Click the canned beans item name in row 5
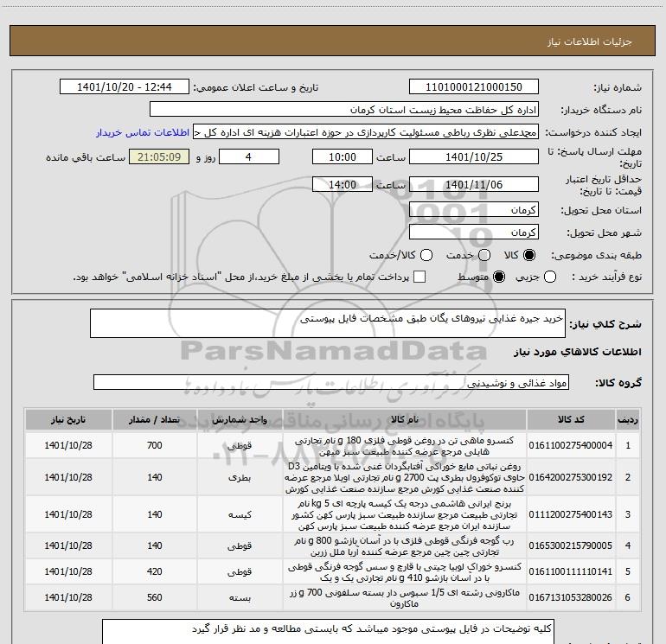Image resolution: width=666 pixels, height=644 pixels. (405, 572)
